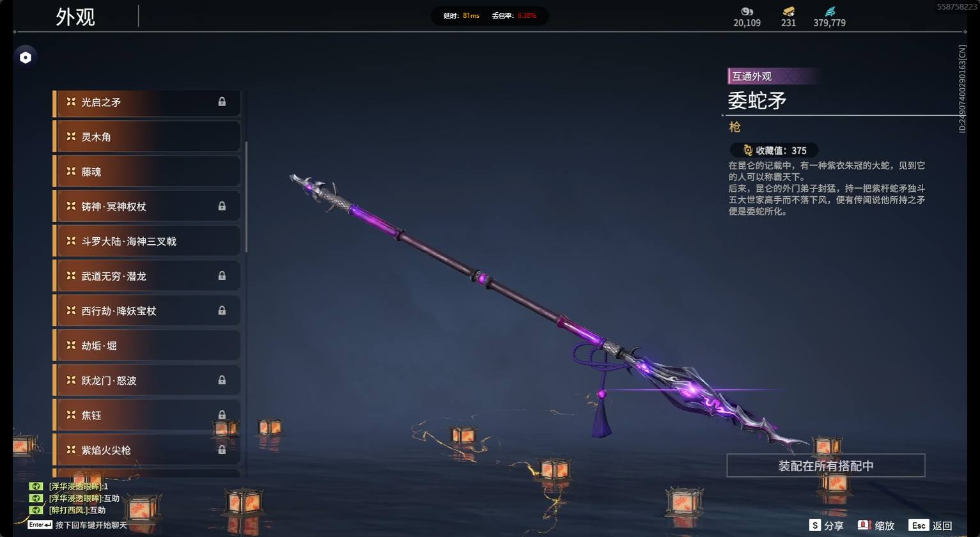Select the locked 西行劫·降妖宝杖 entry

(x=146, y=311)
